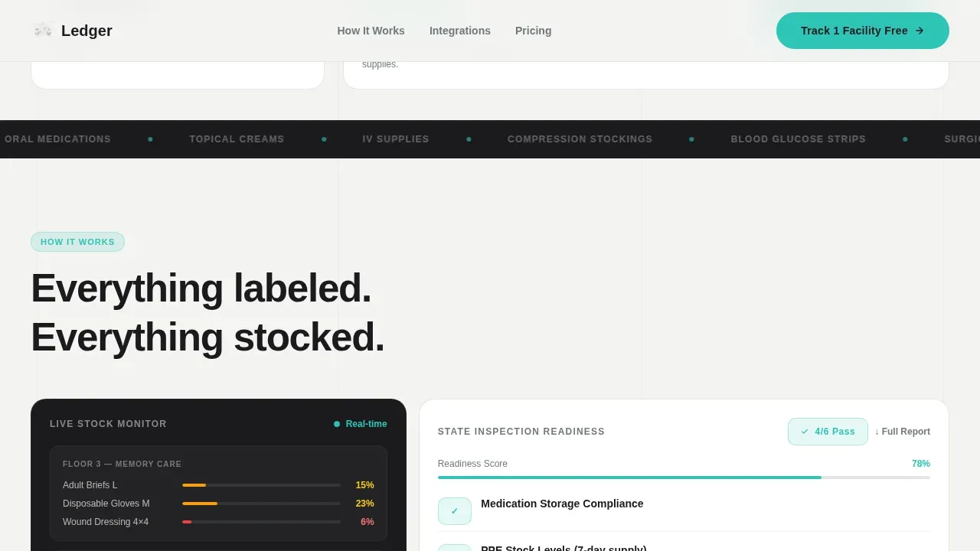Click the Adult Briefs L stock bar
The width and height of the screenshot is (980, 551).
261,485
